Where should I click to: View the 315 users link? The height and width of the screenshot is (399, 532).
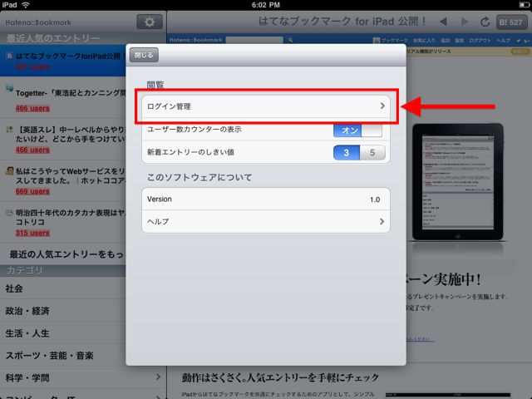point(32,233)
